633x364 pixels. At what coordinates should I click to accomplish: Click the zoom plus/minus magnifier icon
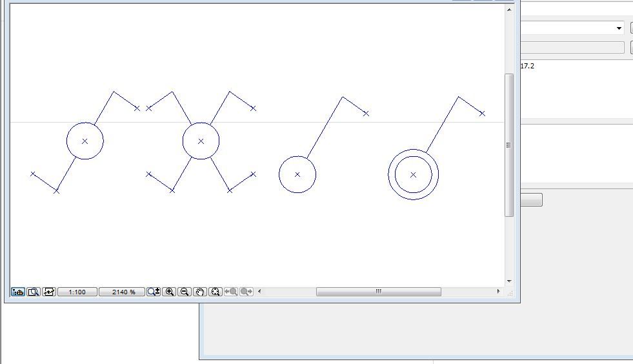[x=154, y=292]
